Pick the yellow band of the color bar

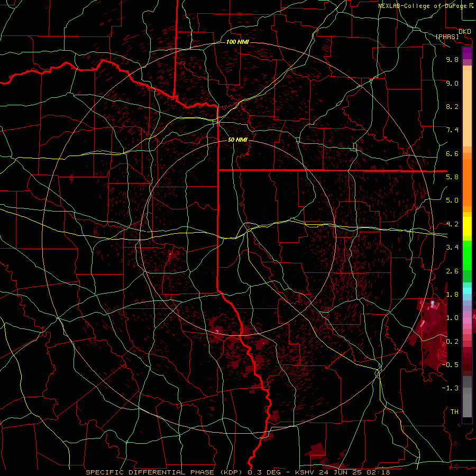[467, 226]
